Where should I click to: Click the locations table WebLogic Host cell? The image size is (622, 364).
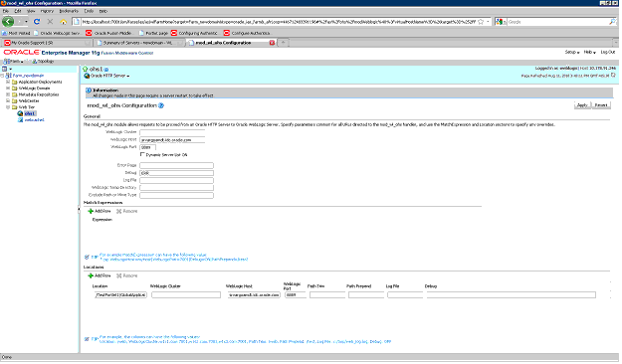tap(254, 295)
